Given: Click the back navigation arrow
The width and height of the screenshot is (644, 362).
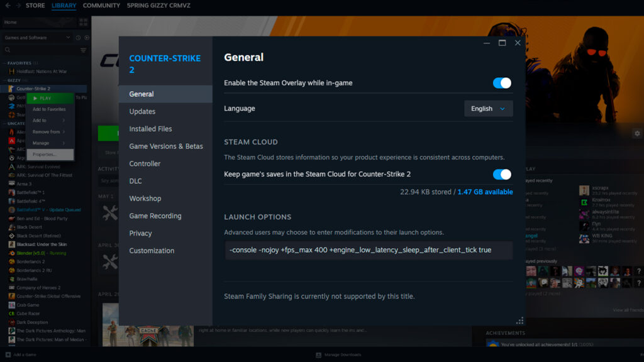Looking at the screenshot, I should pyautogui.click(x=8, y=5).
